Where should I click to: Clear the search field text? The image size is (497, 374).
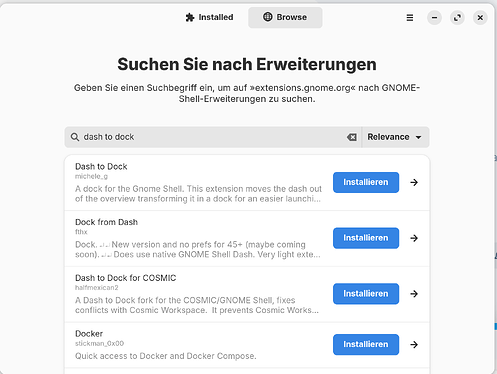[352, 137]
